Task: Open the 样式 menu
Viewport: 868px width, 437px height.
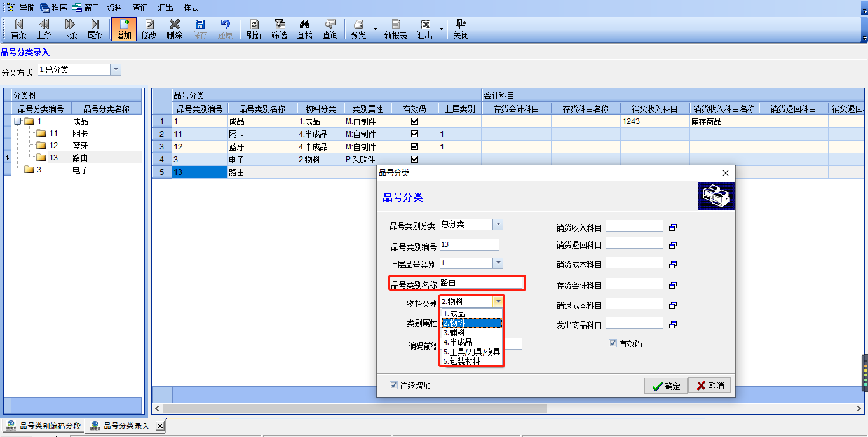Action: pos(191,8)
